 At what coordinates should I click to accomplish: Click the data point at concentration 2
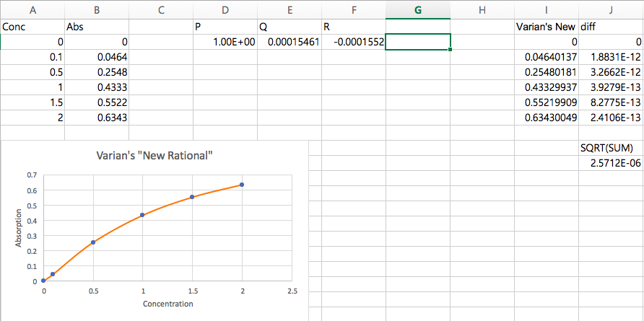[x=242, y=185]
